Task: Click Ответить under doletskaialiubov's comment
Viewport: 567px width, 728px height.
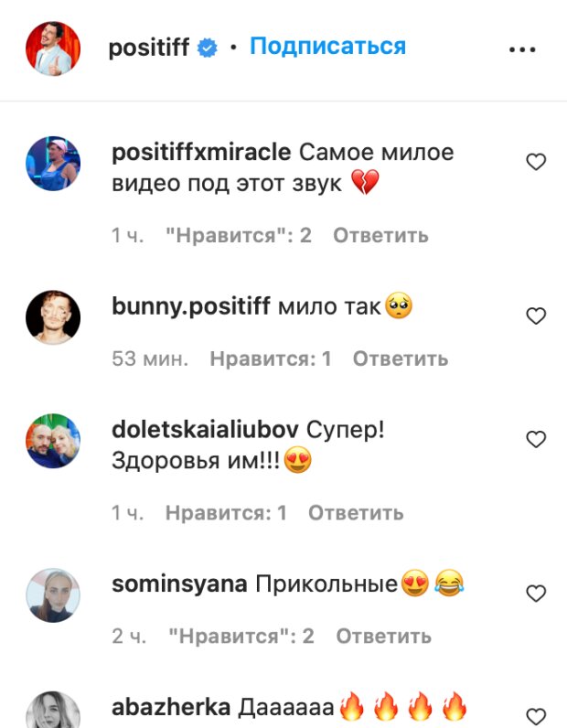Action: click(356, 513)
